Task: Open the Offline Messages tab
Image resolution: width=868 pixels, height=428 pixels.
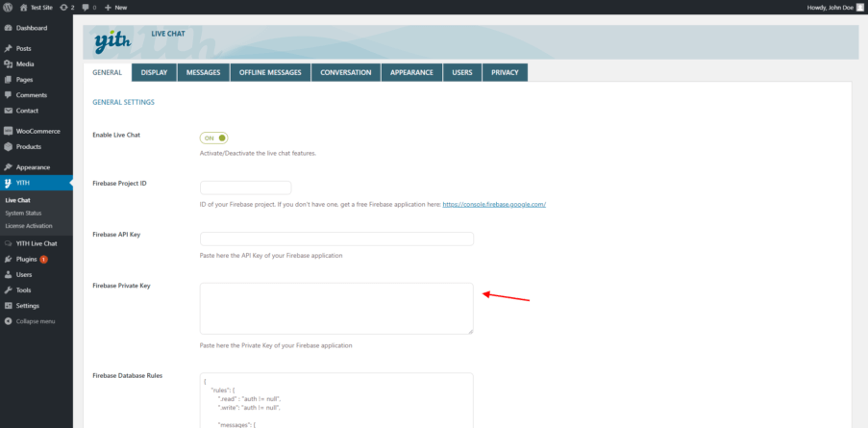Action: 270,72
